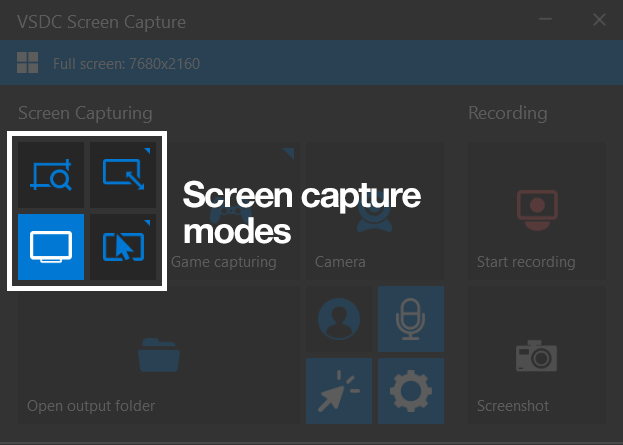Minimize the VSDC Screen Capture window
The height and width of the screenshot is (445, 623).
(x=546, y=20)
